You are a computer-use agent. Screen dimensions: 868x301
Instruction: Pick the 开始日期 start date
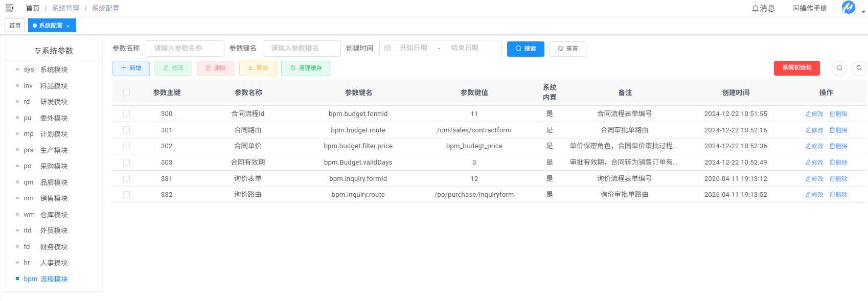pyautogui.click(x=414, y=48)
